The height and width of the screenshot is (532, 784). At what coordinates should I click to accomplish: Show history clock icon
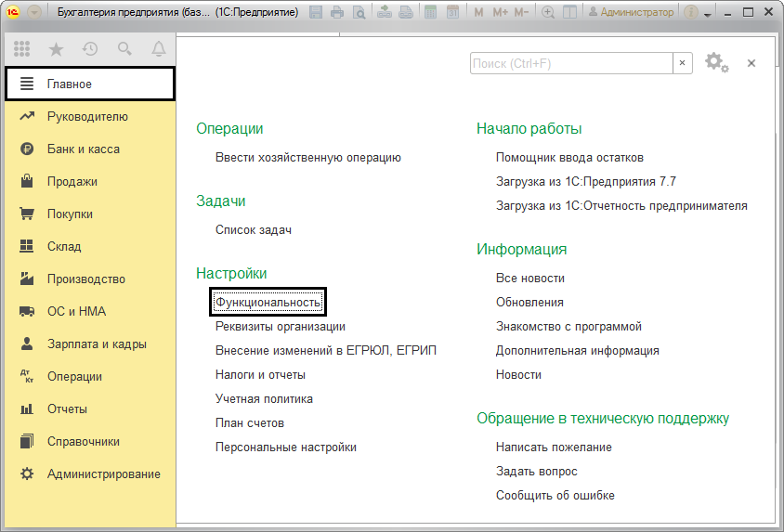[90, 48]
